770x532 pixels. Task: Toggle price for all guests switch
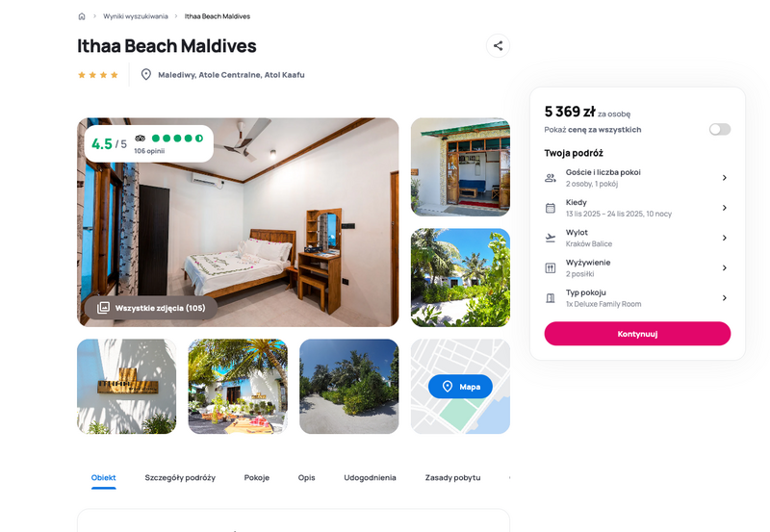720,129
